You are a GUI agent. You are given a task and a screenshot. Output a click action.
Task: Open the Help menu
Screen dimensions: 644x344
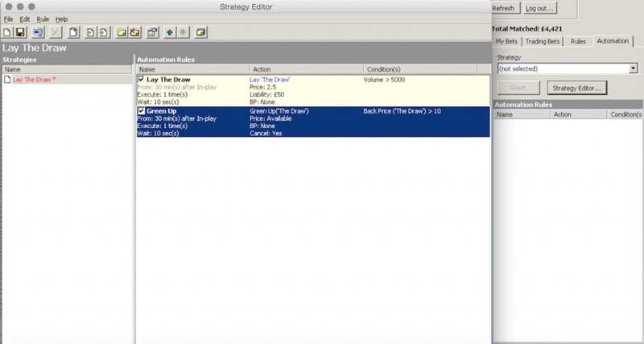click(x=62, y=19)
